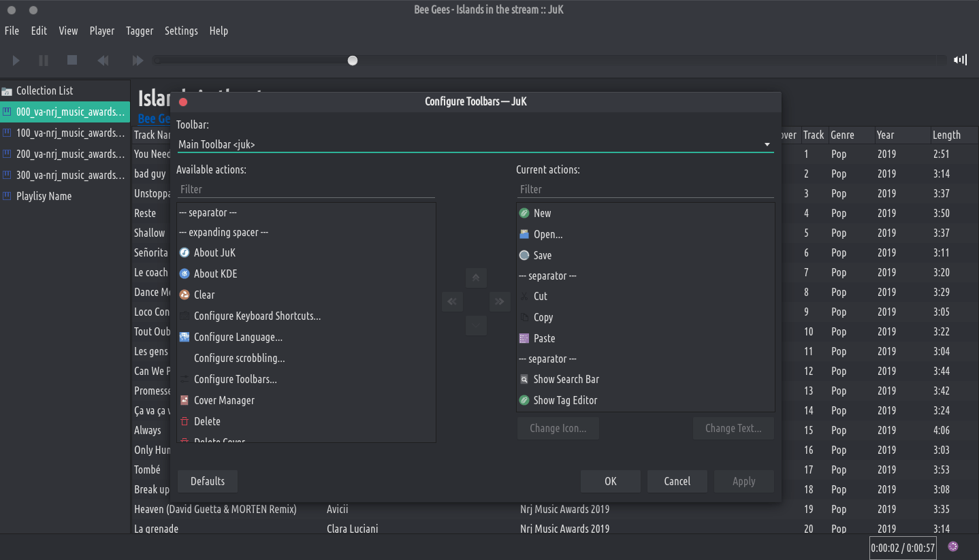Select the Clear action
Screen dimensions: 979x560
[x=306, y=295]
